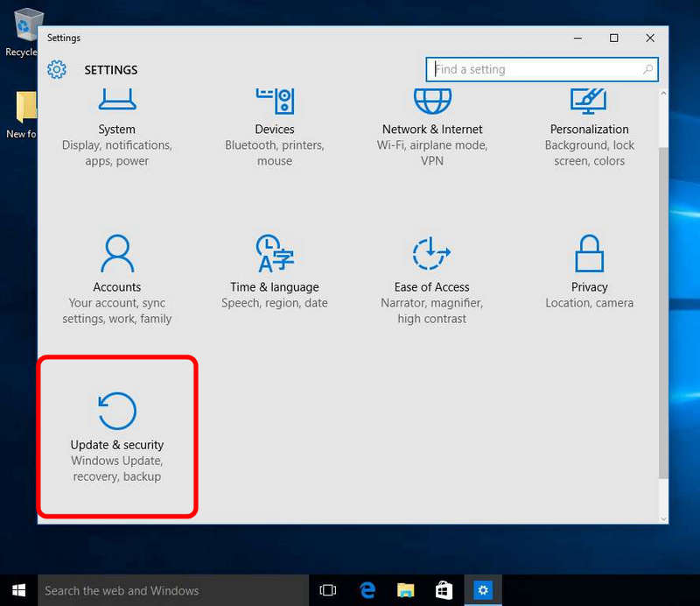Image resolution: width=700 pixels, height=606 pixels.
Task: Click 'Display, notifications, apps, power' description
Action: (117, 153)
